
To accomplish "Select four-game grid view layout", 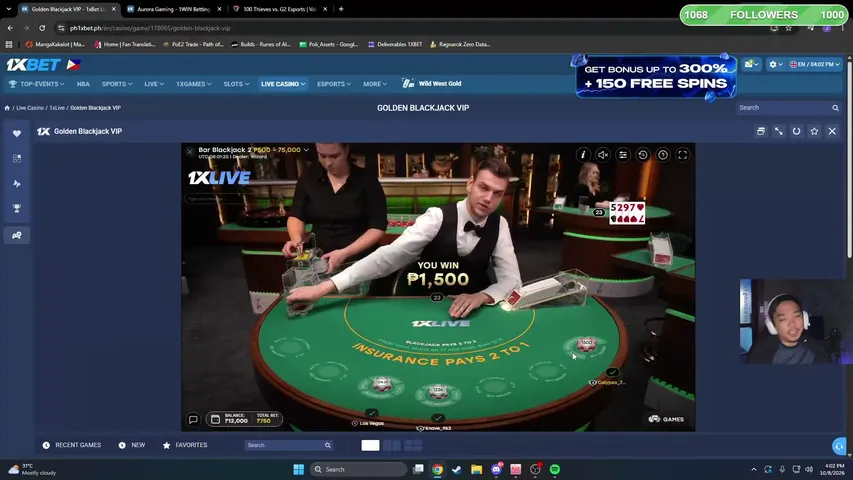I will tap(413, 445).
